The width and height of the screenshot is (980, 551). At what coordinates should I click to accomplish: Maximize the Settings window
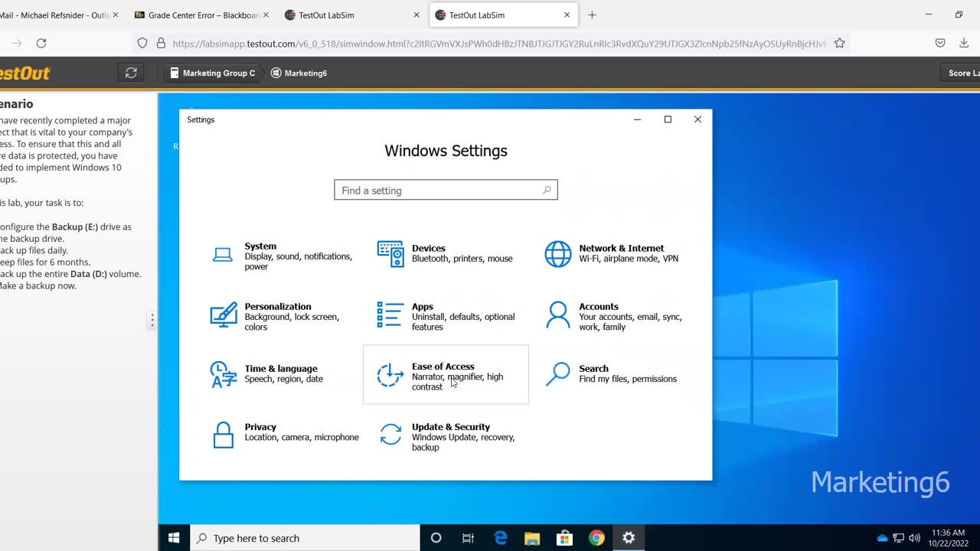tap(668, 119)
